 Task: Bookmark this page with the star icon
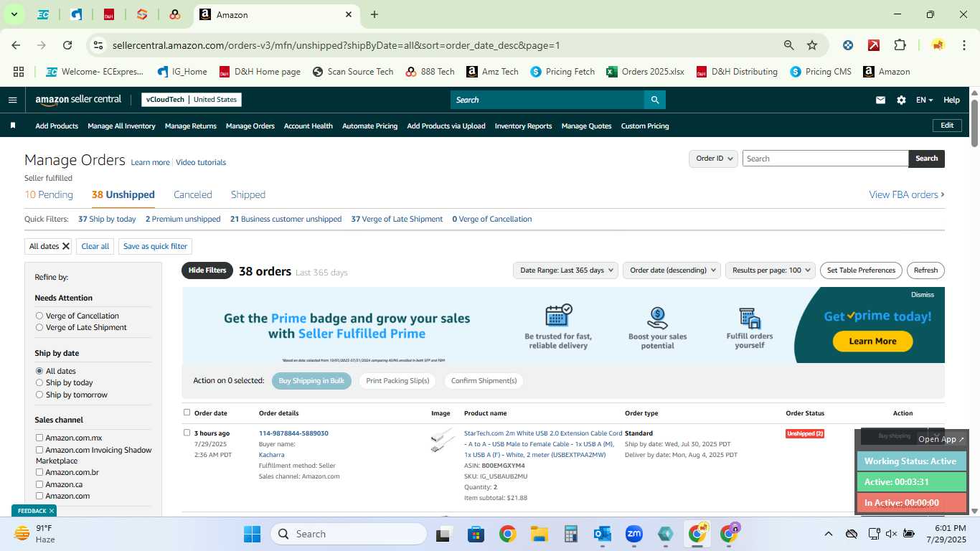coord(812,45)
